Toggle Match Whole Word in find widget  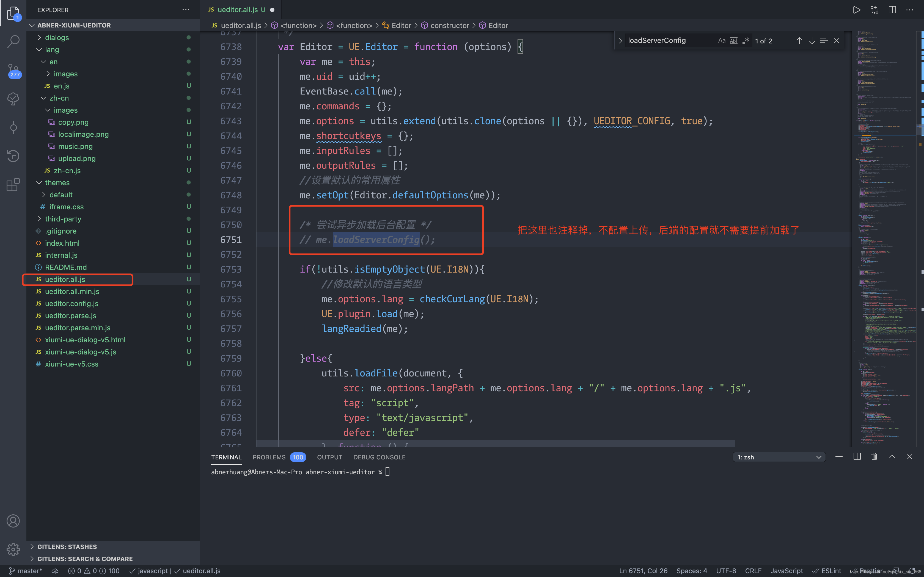(733, 40)
